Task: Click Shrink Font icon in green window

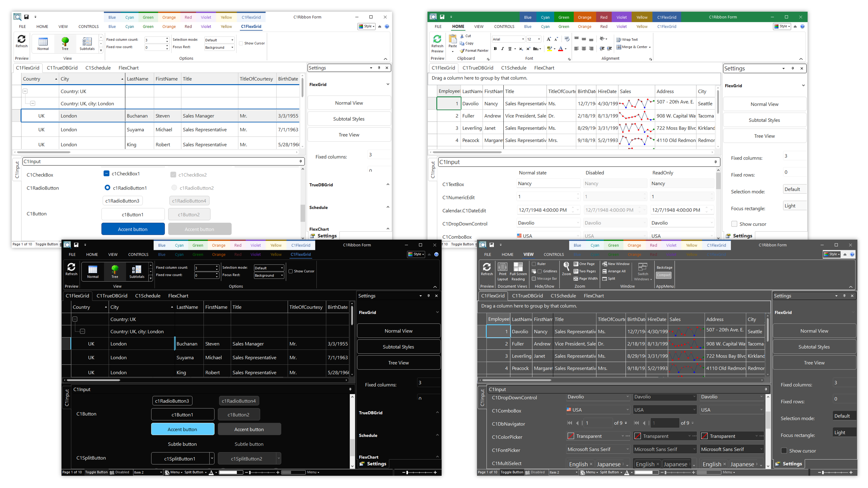Action: tap(556, 39)
